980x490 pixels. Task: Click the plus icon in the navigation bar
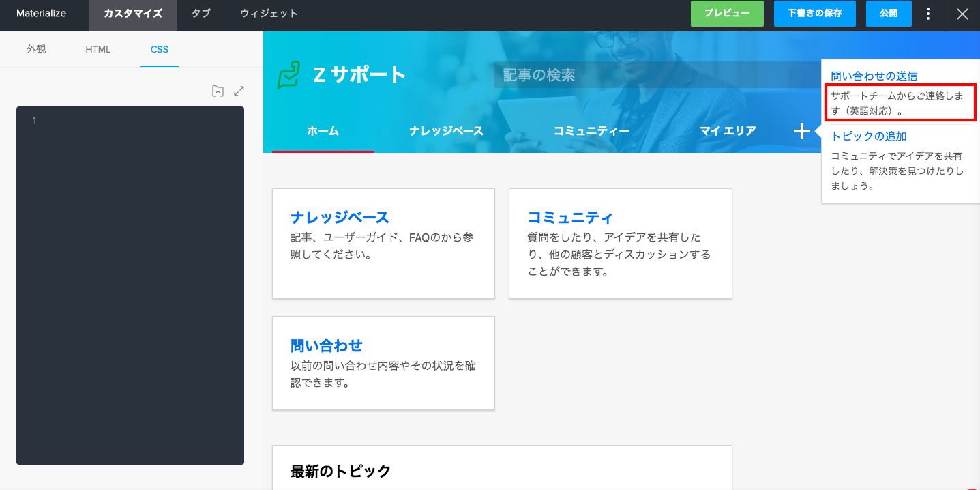point(801,131)
